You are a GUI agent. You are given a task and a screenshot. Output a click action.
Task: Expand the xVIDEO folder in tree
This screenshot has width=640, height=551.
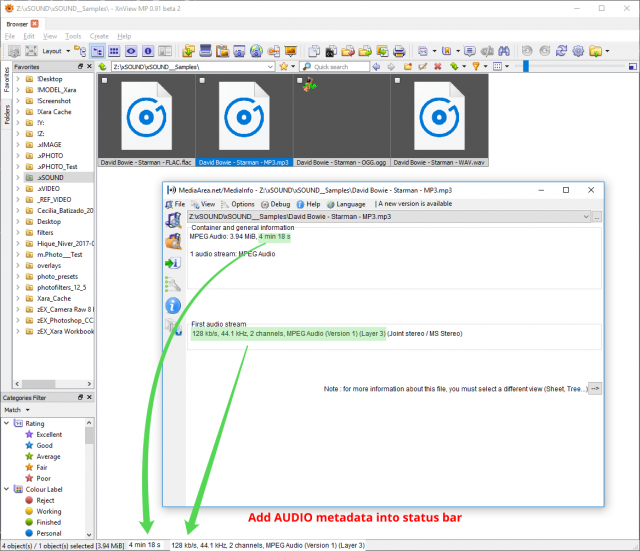pyautogui.click(x=18, y=189)
